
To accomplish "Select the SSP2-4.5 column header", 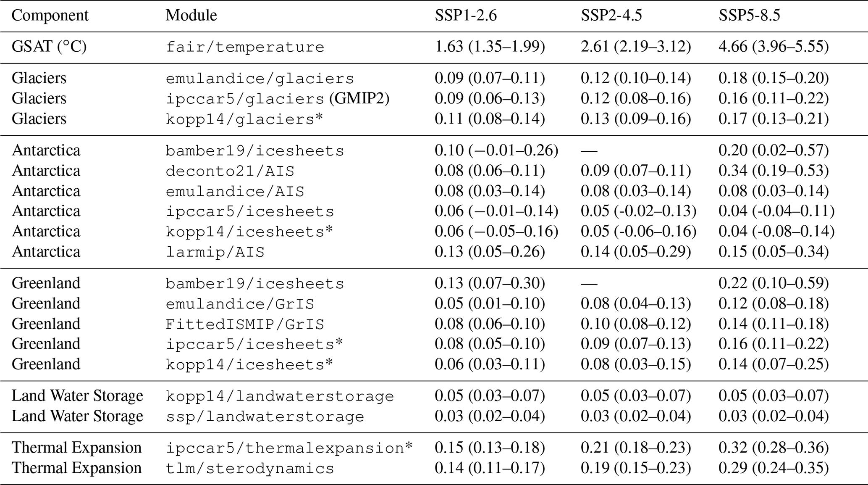I will 611,16.
